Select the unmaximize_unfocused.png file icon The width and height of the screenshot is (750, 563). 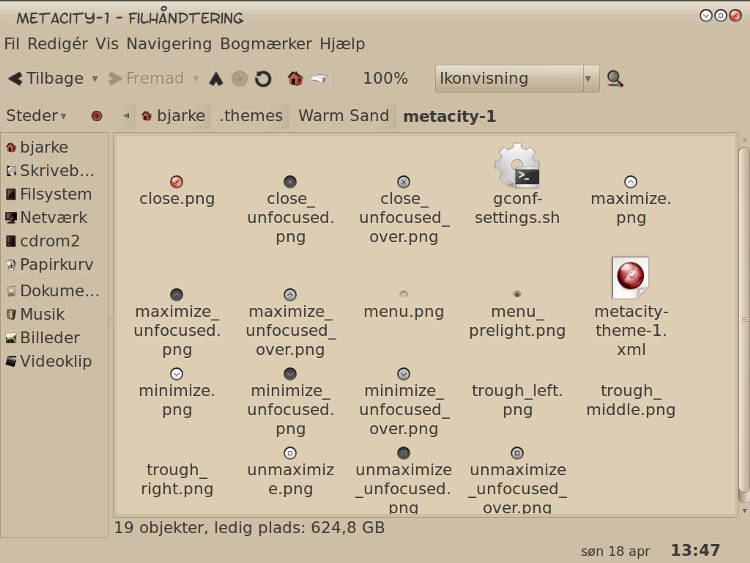[404, 453]
